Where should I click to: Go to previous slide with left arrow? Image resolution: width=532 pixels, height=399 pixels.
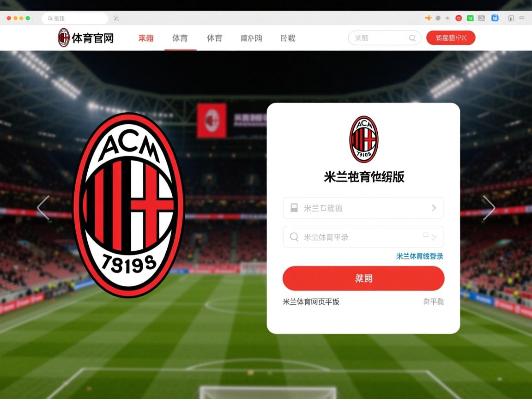point(43,208)
